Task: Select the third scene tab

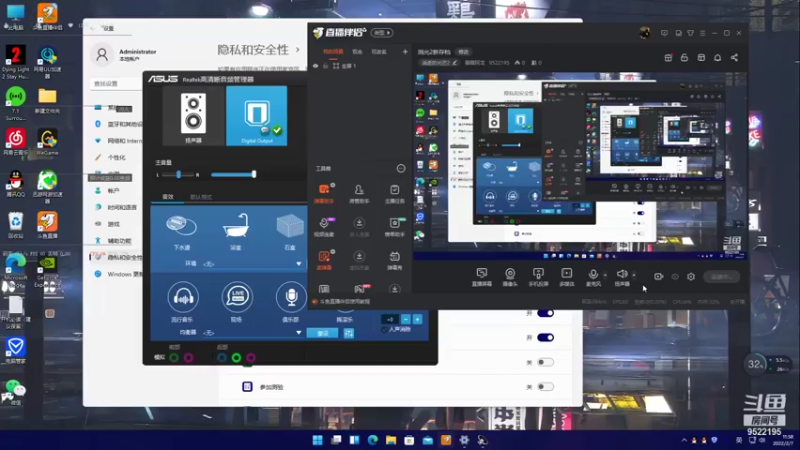Action: coord(379,52)
